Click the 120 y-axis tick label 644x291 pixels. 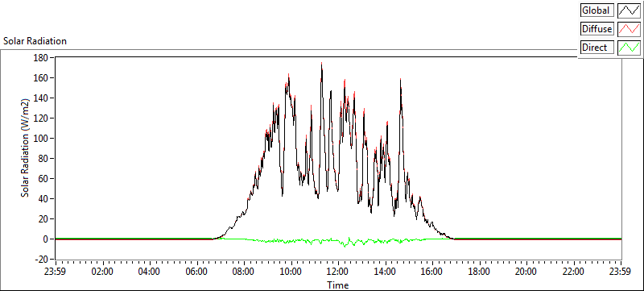pos(42,118)
